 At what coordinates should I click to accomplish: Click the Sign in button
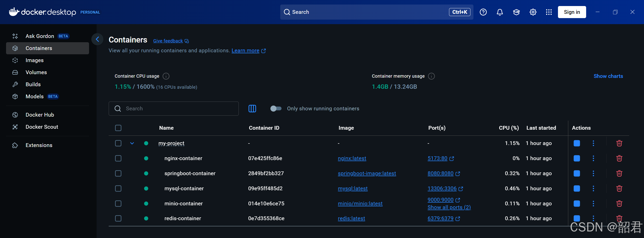572,12
